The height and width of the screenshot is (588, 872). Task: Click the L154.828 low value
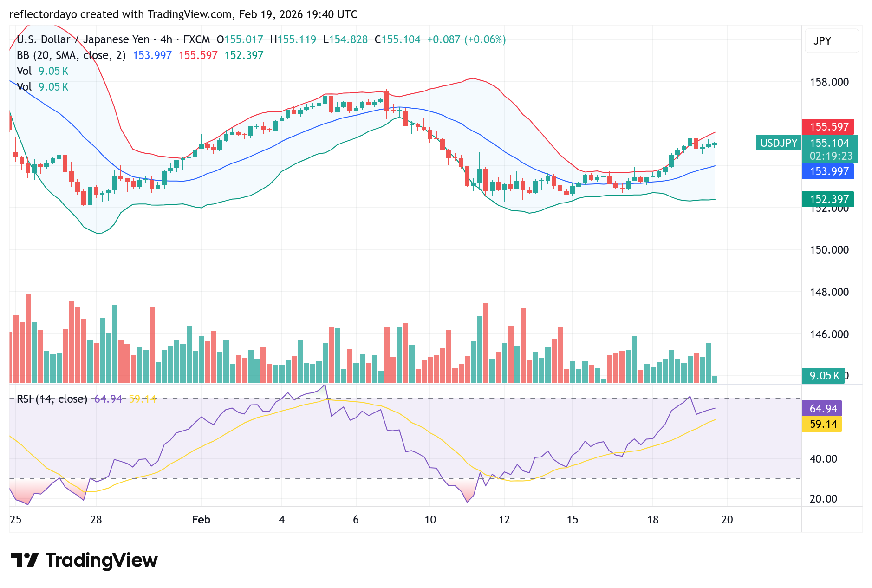[x=345, y=39]
